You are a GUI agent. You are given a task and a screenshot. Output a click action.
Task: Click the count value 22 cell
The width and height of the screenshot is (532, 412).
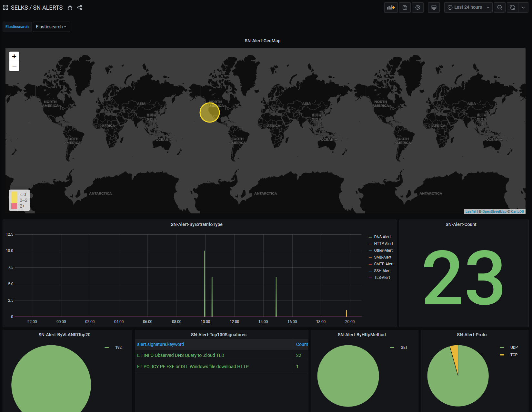tap(299, 355)
